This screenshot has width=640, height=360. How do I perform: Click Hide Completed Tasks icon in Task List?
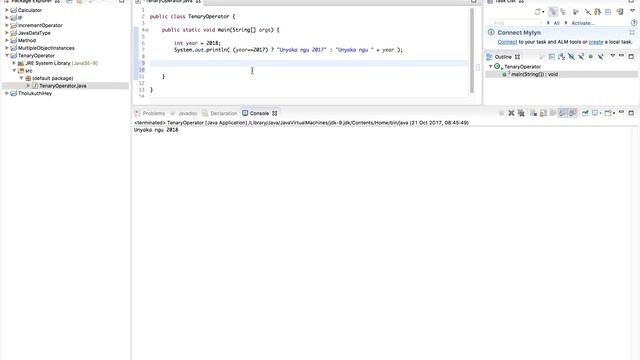click(x=587, y=12)
